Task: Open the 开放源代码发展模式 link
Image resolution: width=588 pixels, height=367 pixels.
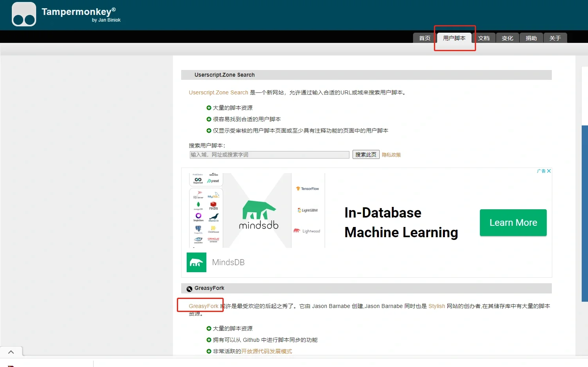Action: tap(267, 351)
